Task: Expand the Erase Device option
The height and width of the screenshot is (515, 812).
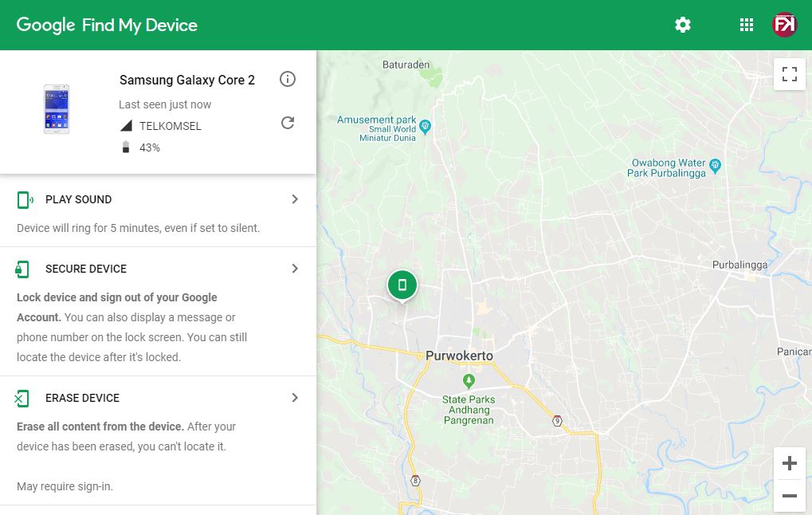Action: 295,398
